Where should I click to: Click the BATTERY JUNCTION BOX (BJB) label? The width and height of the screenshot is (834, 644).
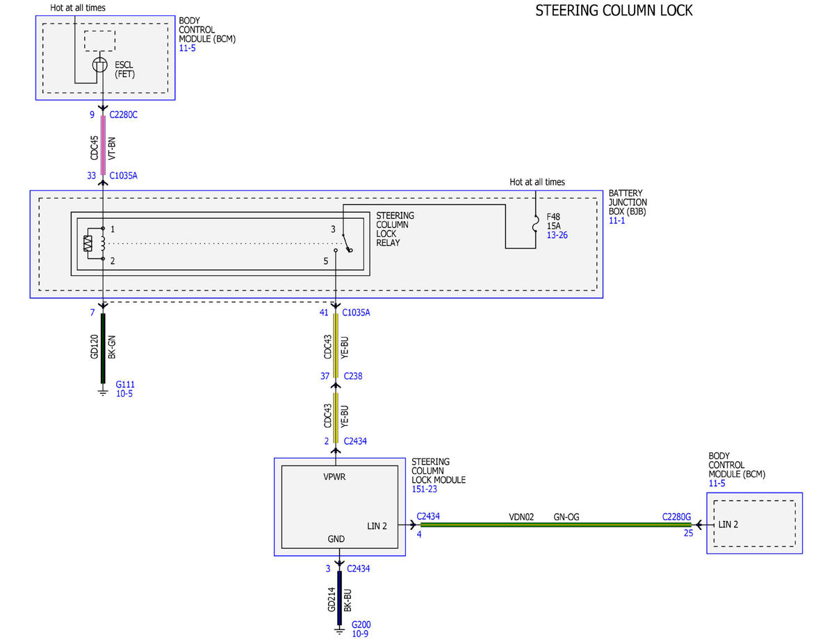pyautogui.click(x=628, y=203)
